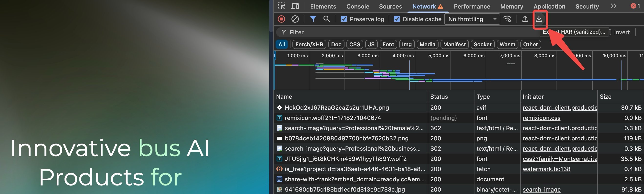Clear the network log
Screen dimensions: 644x194
(295, 19)
